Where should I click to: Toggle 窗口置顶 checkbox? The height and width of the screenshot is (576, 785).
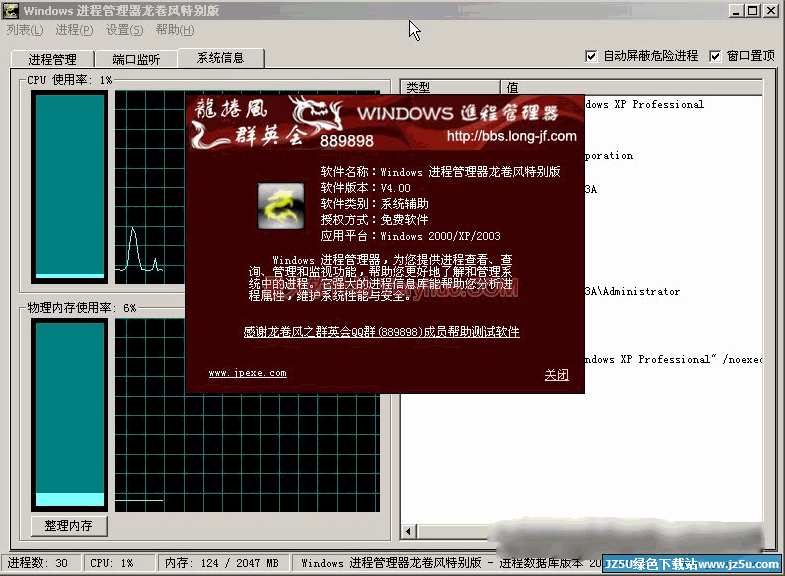pyautogui.click(x=715, y=56)
